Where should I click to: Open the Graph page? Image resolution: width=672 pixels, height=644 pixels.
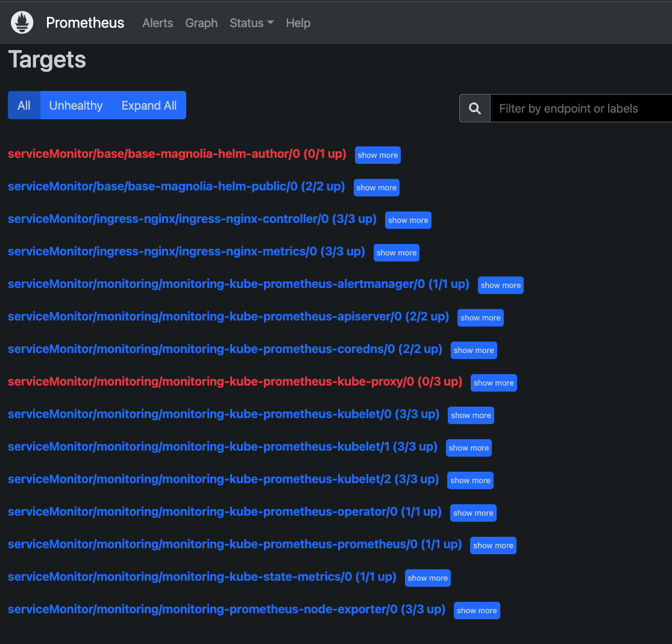point(201,23)
